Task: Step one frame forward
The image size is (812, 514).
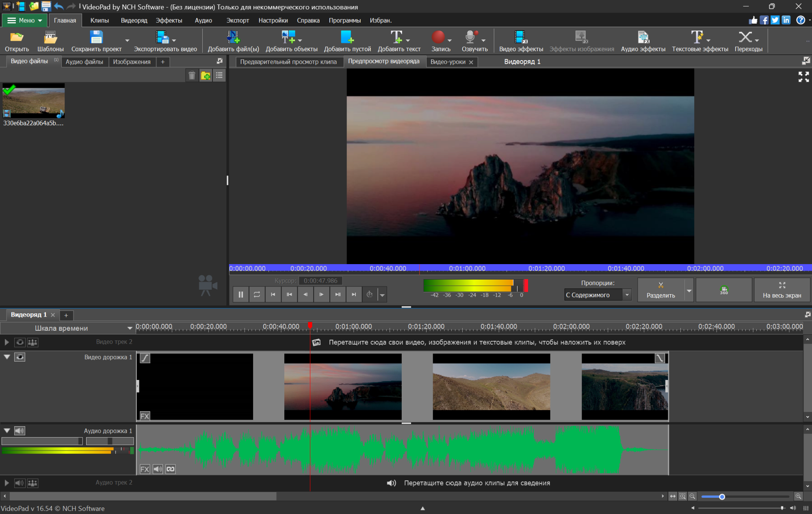Action: 322,295
